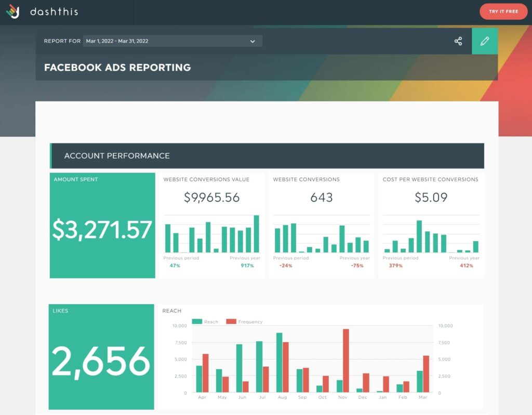Screen dimensions: 532x415
Task: Toggle the red Frequency legend swatch
Action: point(231,321)
